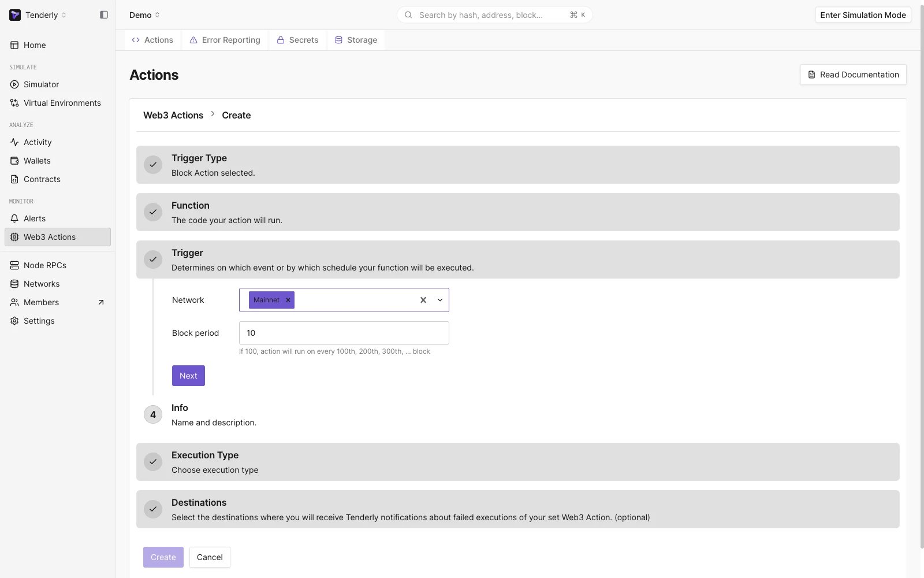Expand the Execution Type section

pyautogui.click(x=518, y=462)
